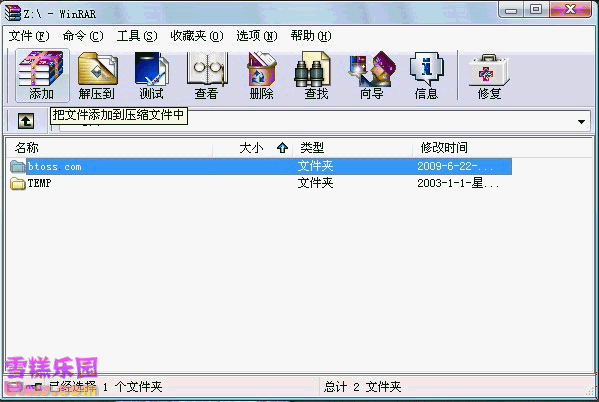Select the btoss.com folder row
Image resolution: width=599 pixels, height=402 pixels.
(261, 167)
